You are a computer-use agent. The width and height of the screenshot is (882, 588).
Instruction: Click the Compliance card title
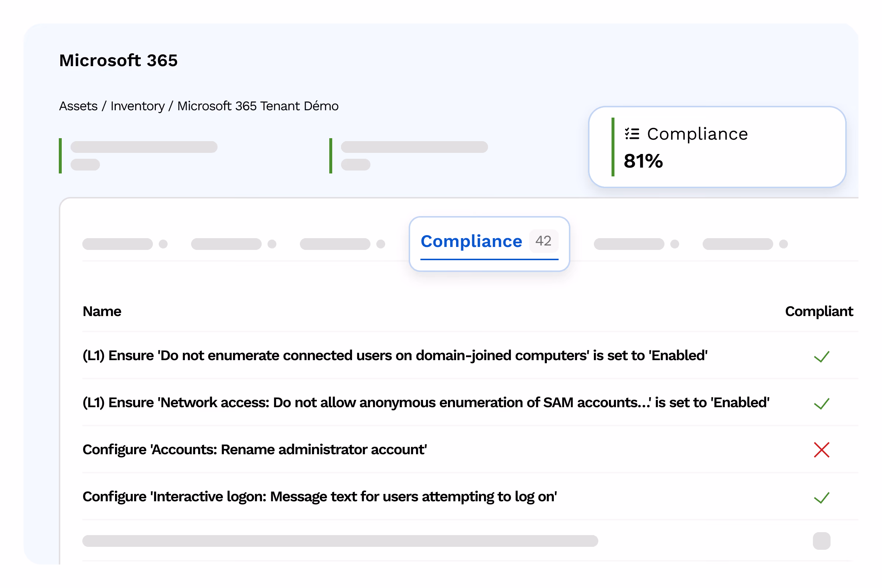[x=697, y=134]
